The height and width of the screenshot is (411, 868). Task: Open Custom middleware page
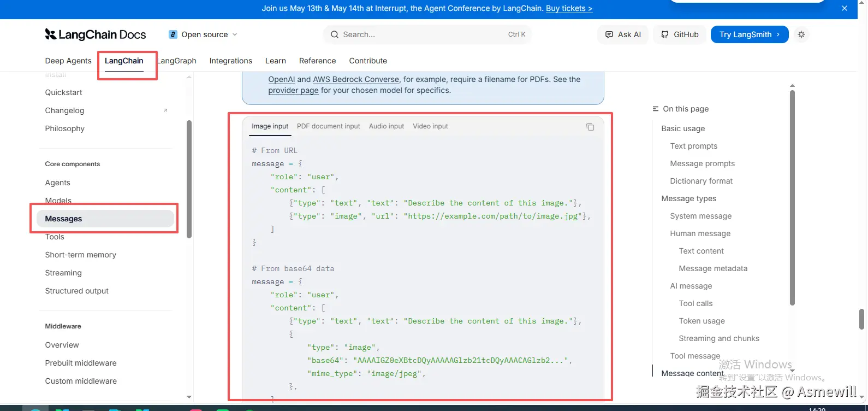81,381
